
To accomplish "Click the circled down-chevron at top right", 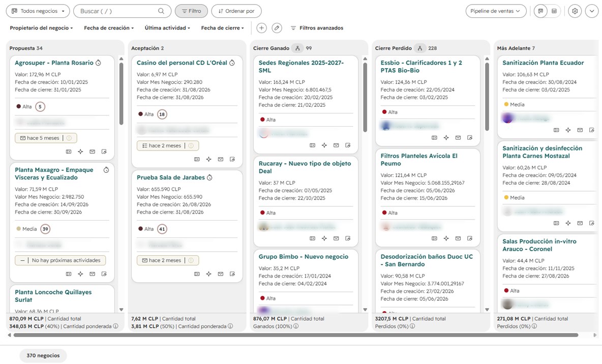I will [x=592, y=11].
